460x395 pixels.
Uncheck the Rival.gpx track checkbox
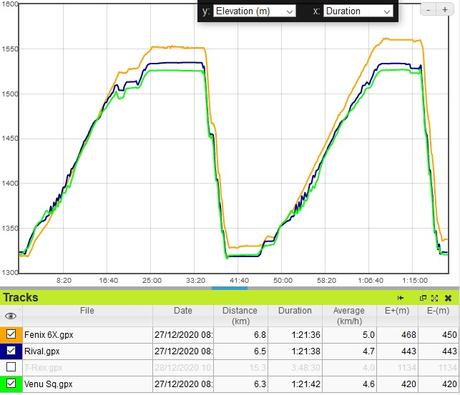(x=11, y=351)
